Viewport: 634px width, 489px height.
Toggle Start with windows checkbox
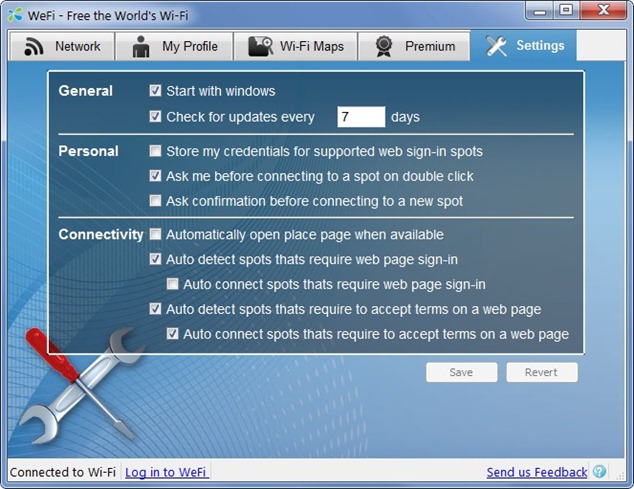pyautogui.click(x=155, y=90)
